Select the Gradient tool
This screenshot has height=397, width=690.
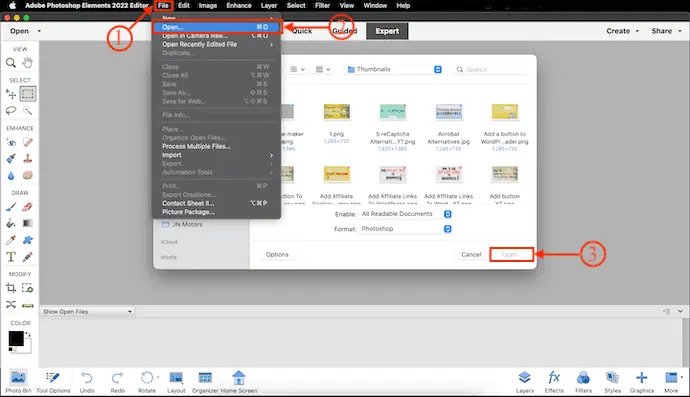(28, 223)
